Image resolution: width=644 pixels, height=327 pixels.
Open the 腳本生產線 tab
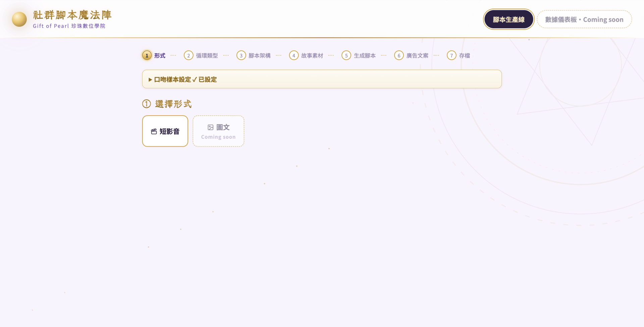[x=508, y=19]
